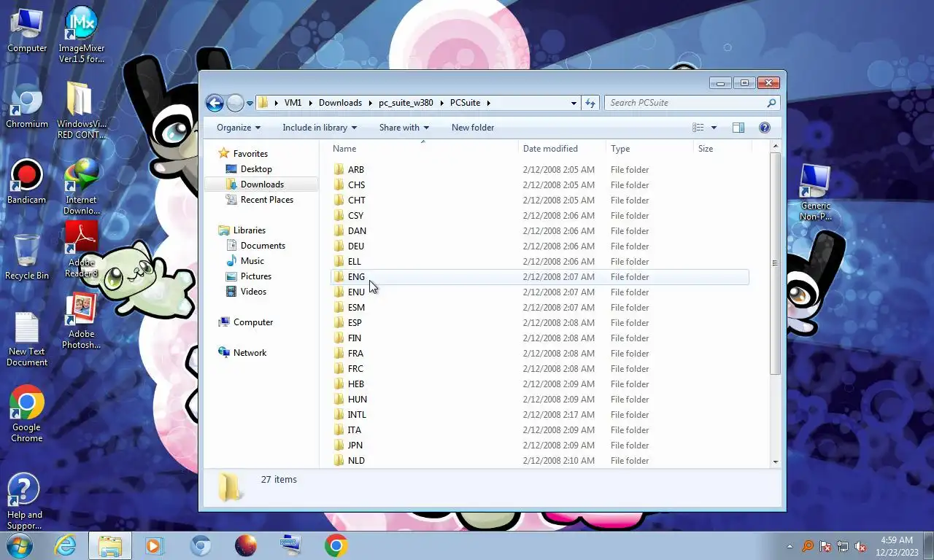The height and width of the screenshot is (560, 934).
Task: Click the Explorer Forward arrow button
Action: click(x=235, y=103)
